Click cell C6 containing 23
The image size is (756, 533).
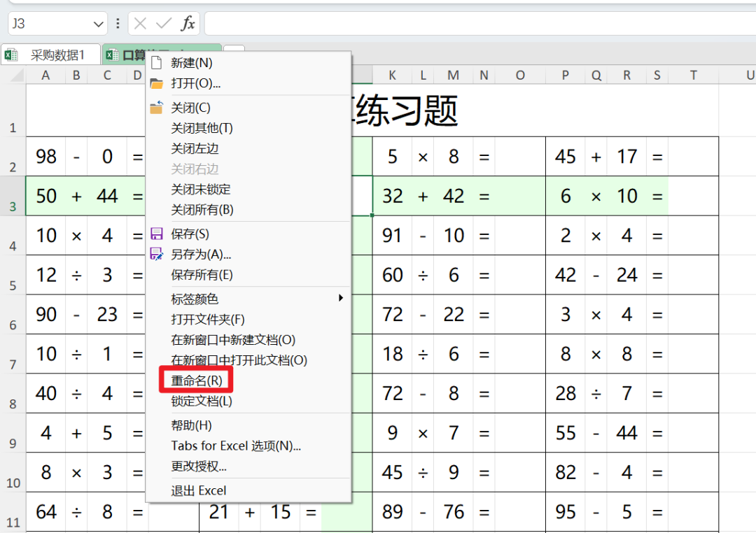(106, 315)
